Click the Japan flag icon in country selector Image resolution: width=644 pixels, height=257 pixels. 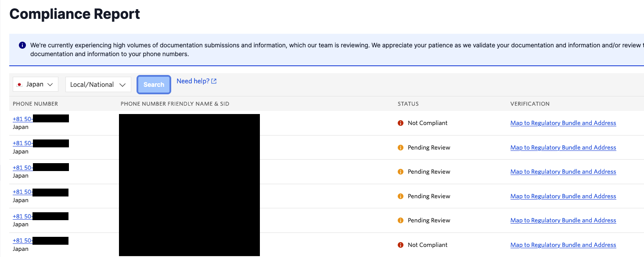tap(19, 85)
